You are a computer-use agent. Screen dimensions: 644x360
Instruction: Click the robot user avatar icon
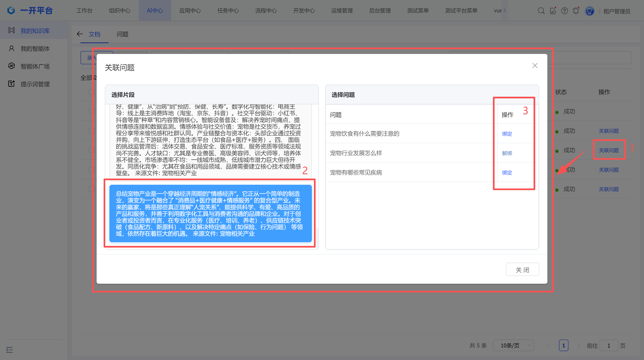tap(589, 11)
